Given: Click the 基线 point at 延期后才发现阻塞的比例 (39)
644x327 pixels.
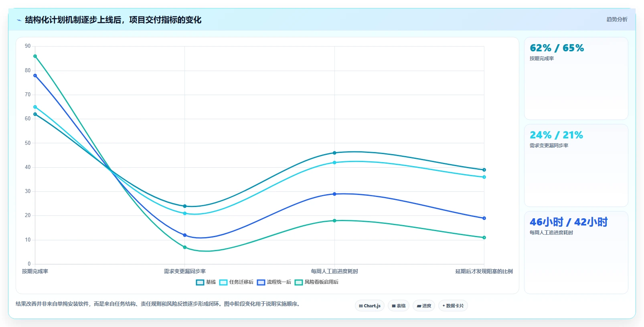Looking at the screenshot, I should coord(484,170).
